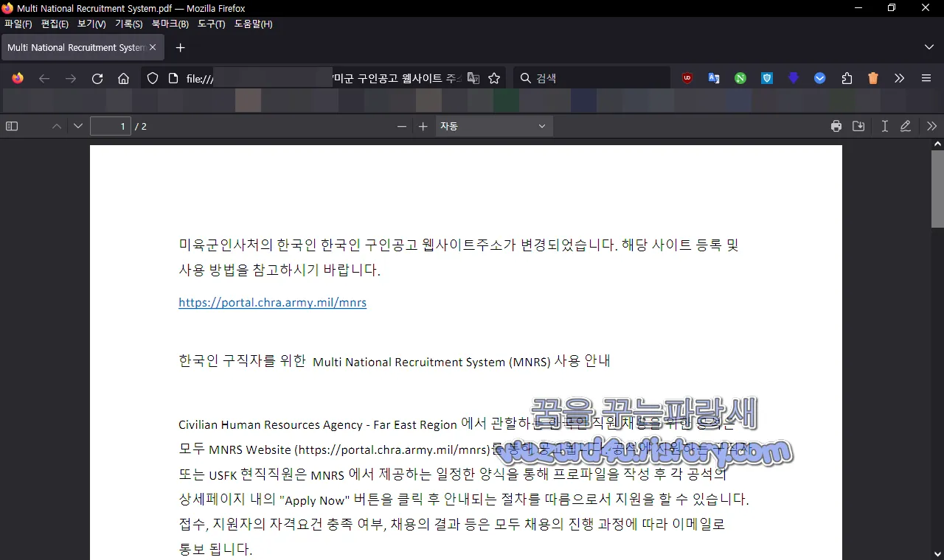Image resolution: width=944 pixels, height=560 pixels.
Task: Click the vertical scrollbar thumb
Action: (937, 189)
